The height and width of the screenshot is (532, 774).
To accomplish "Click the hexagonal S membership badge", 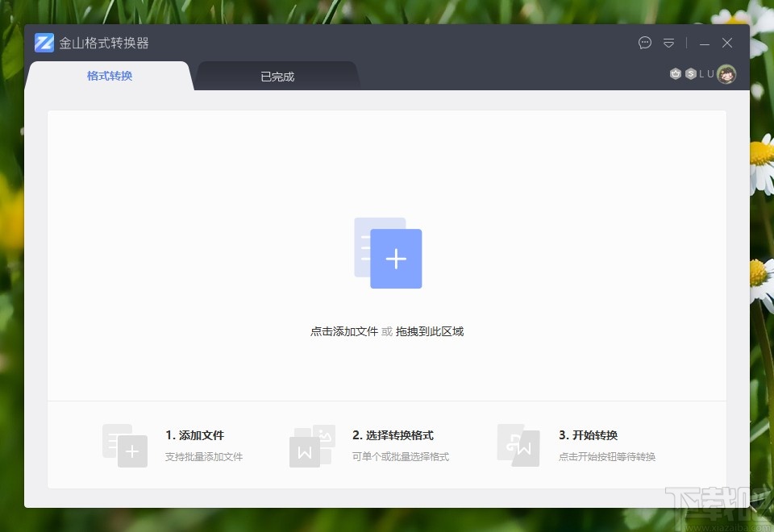I will pos(691,73).
